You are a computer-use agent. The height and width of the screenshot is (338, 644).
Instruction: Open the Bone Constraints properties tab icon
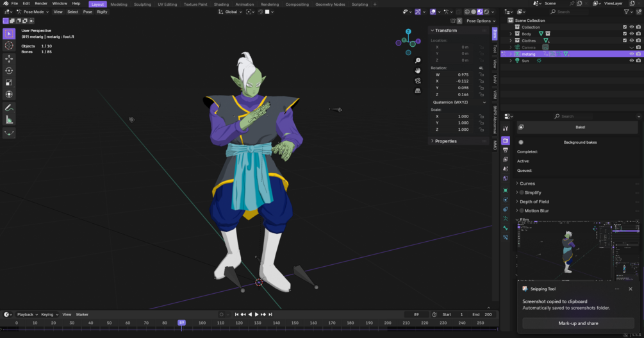coord(506,238)
